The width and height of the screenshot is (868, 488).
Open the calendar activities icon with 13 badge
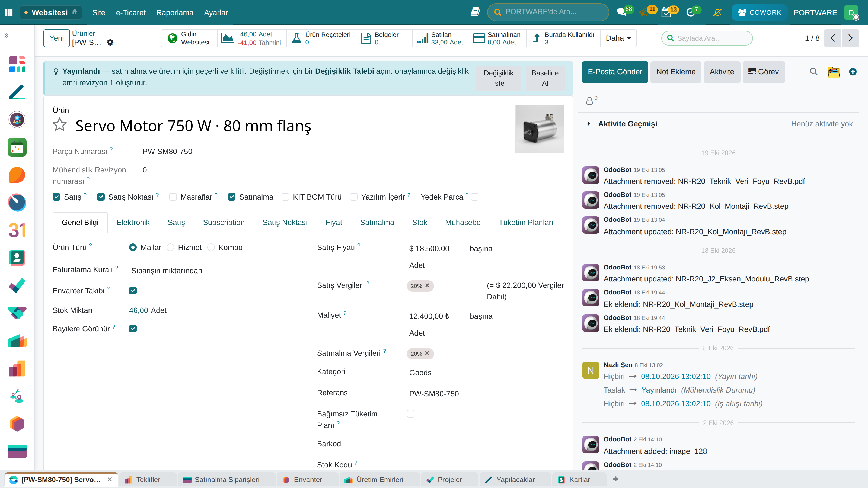(x=666, y=12)
